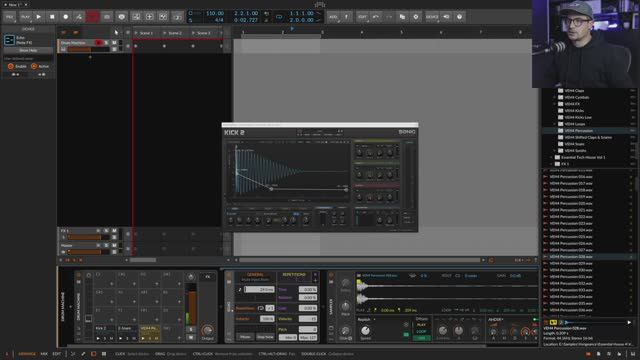The height and width of the screenshot is (360, 640).
Task: Mute the FX 1 track
Action: click(114, 231)
